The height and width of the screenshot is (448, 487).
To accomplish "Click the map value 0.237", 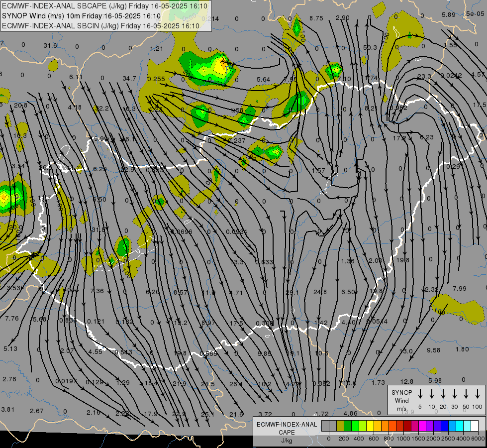I will (237, 140).
